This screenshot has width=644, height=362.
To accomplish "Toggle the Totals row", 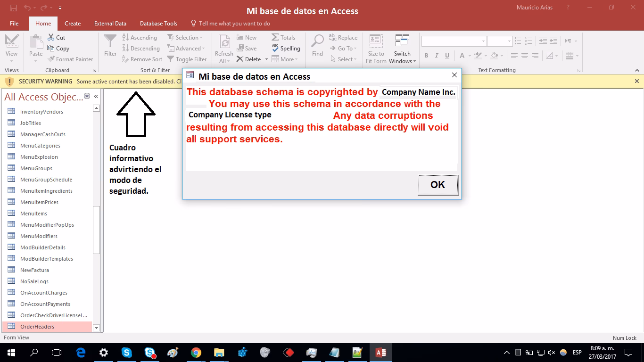I will (283, 38).
